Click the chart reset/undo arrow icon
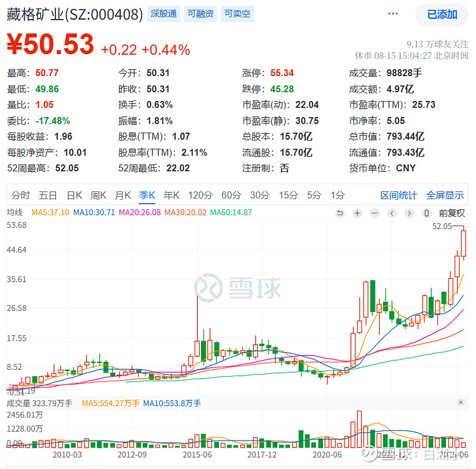 [340, 213]
